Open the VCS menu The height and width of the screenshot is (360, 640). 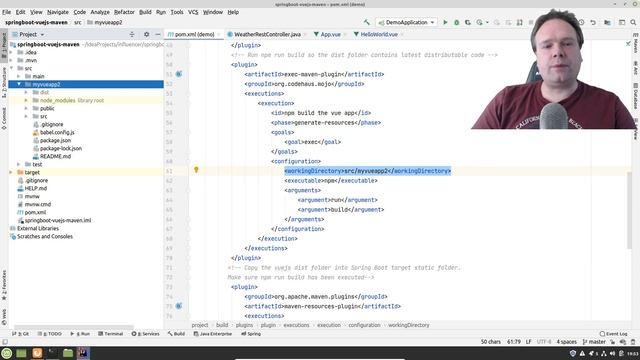pos(193,12)
